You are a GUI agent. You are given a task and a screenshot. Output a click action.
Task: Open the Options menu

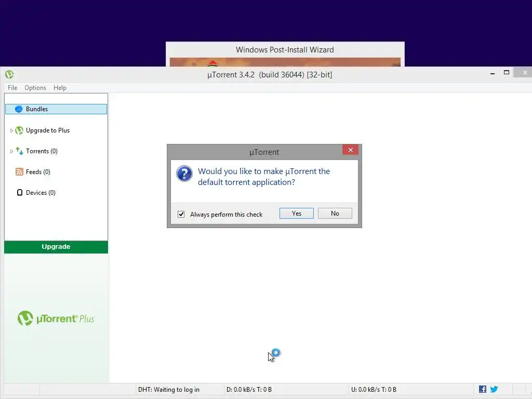pyautogui.click(x=35, y=87)
